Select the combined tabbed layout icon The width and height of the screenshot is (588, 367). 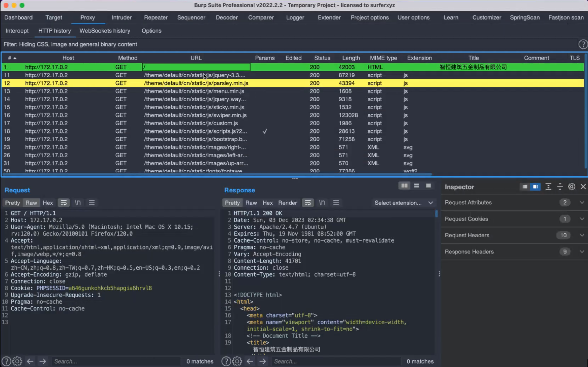point(428,186)
